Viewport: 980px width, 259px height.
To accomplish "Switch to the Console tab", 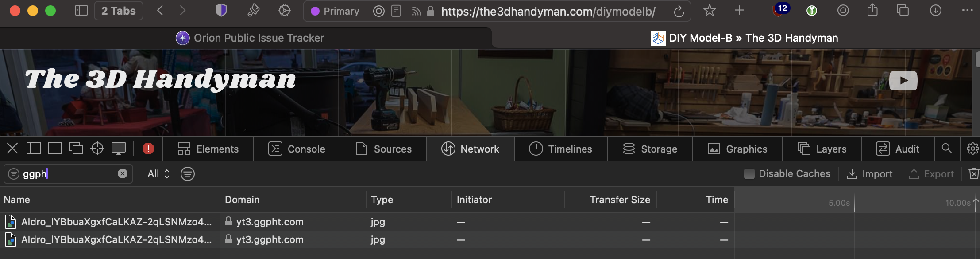I will (297, 149).
